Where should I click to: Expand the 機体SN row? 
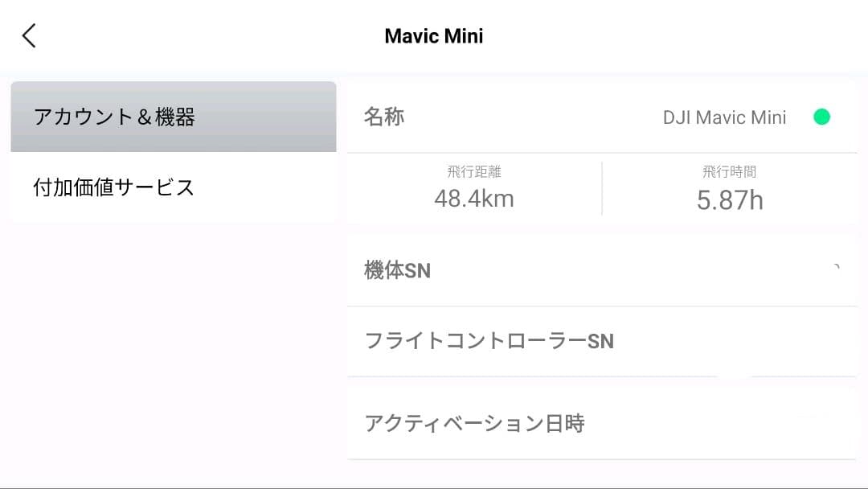pos(603,269)
